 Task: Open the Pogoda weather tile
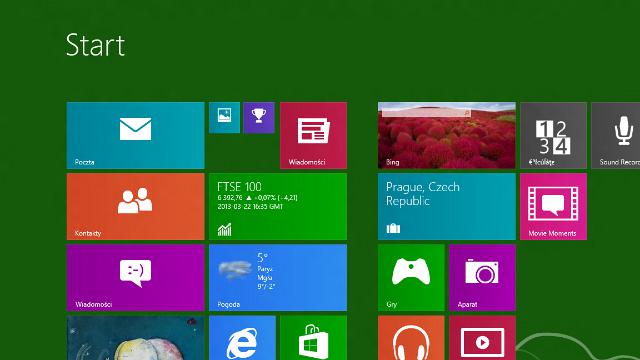[278, 278]
